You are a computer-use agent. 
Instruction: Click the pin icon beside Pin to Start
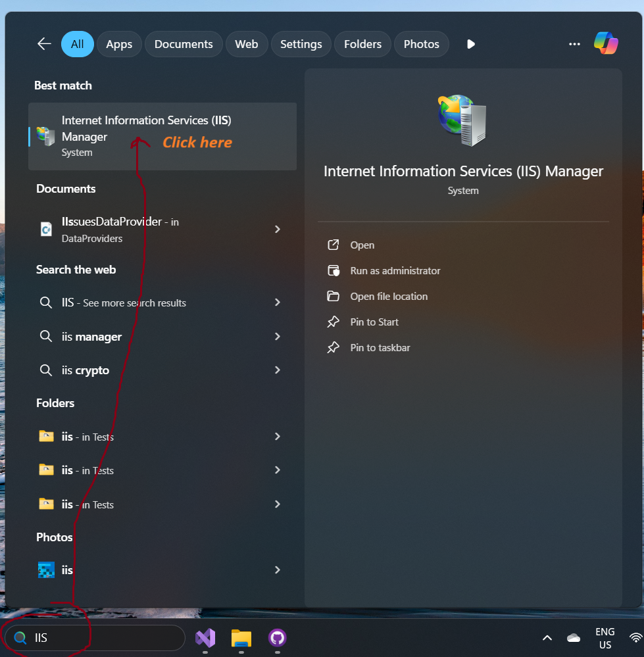point(333,322)
